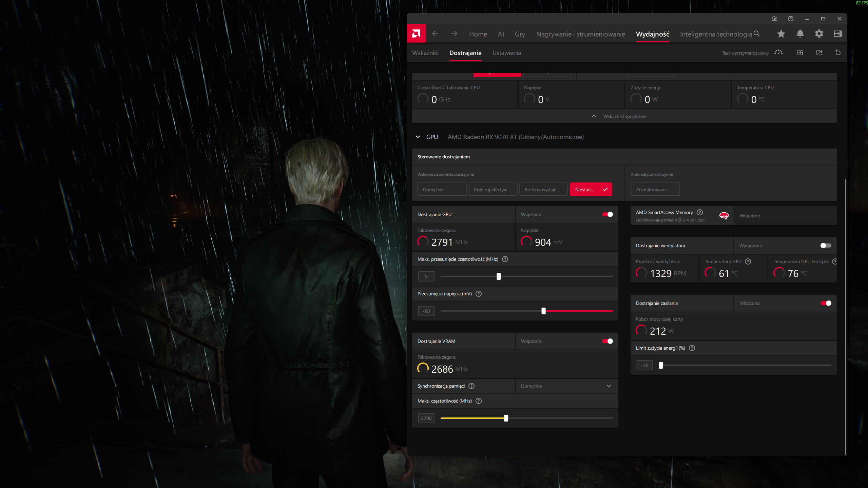Click help icon for Synchronizacja pamięci
Viewport: 868px width, 488px height.
[x=471, y=386]
